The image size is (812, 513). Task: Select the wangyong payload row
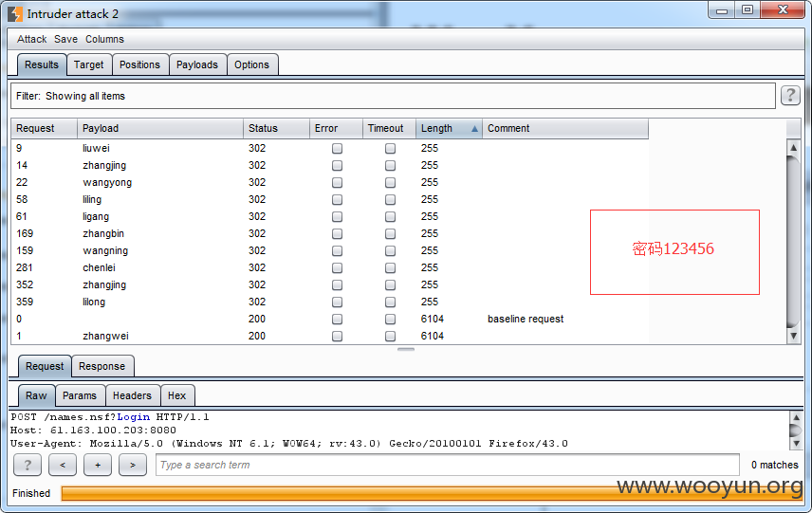coord(330,182)
